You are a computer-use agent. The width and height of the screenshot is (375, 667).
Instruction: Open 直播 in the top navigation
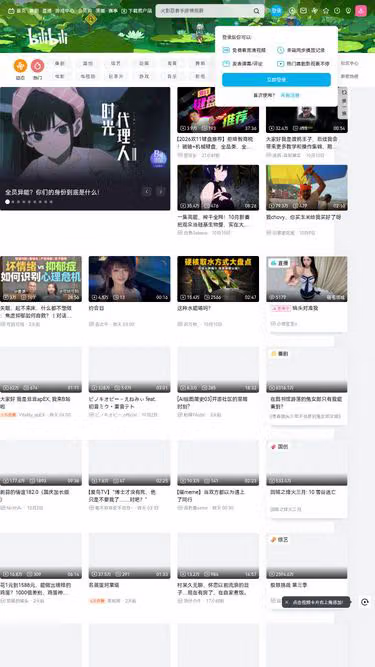[x=47, y=11]
